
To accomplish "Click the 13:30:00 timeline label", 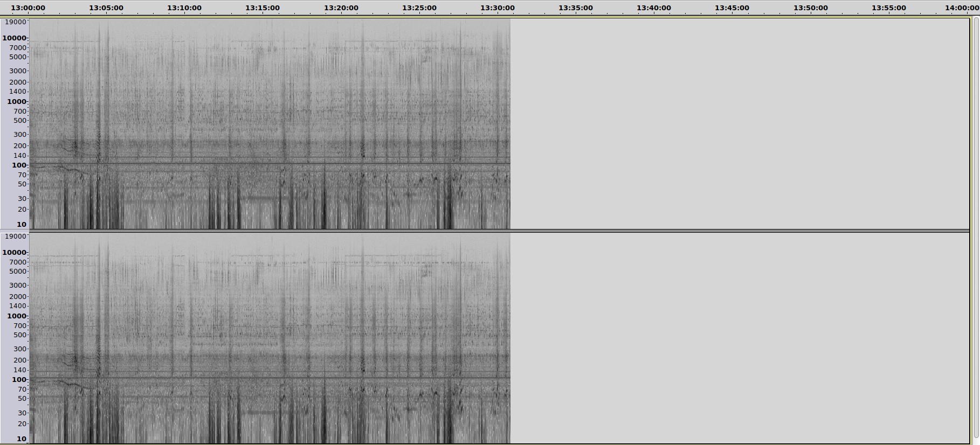I will click(x=498, y=8).
